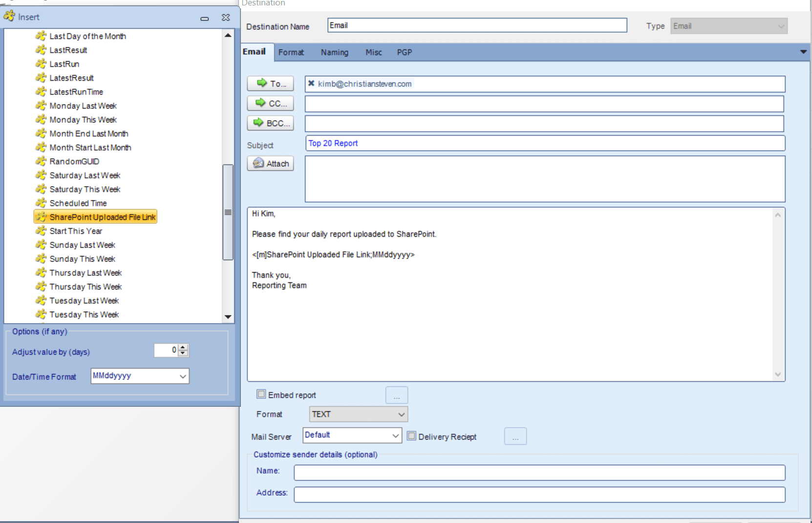Viewport: 812px width, 523px height.
Task: Enable the Embed report checkbox
Action: (261, 394)
